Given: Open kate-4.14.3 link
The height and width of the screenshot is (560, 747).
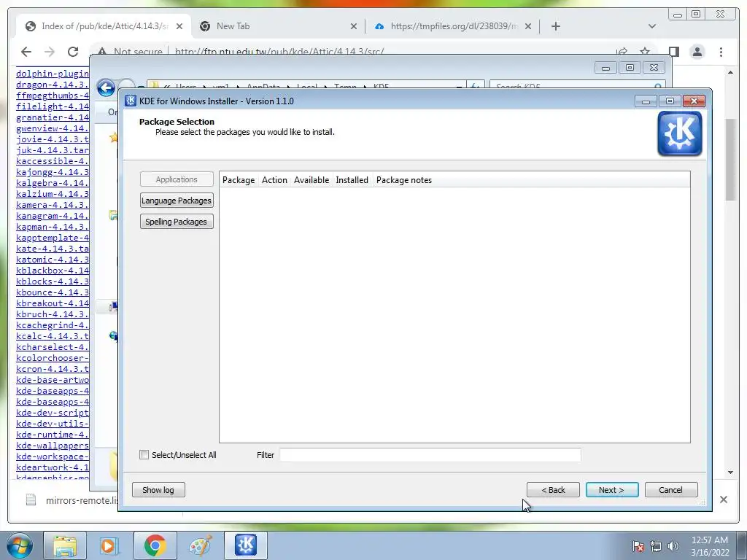Looking at the screenshot, I should click(53, 249).
